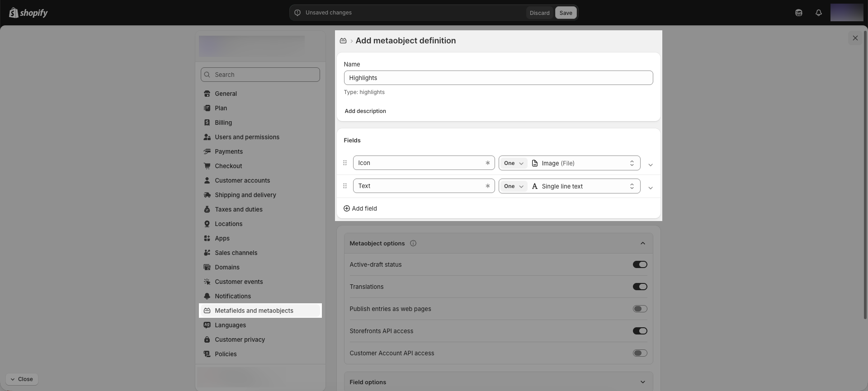Click the Sidekick assistant icon in top bar
The height and width of the screenshot is (391, 868).
(798, 13)
